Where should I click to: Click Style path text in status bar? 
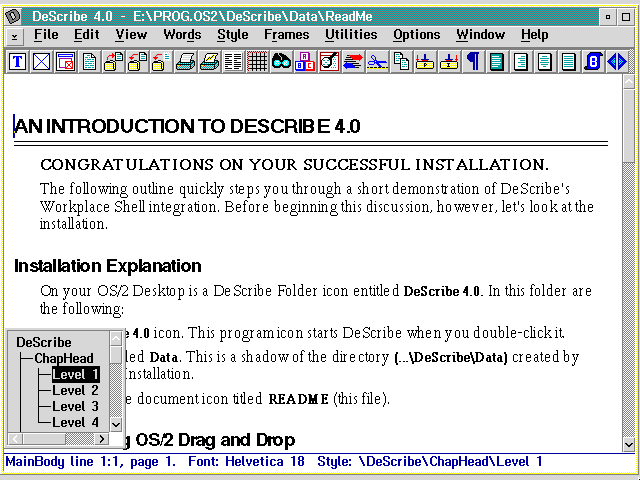(x=430, y=462)
